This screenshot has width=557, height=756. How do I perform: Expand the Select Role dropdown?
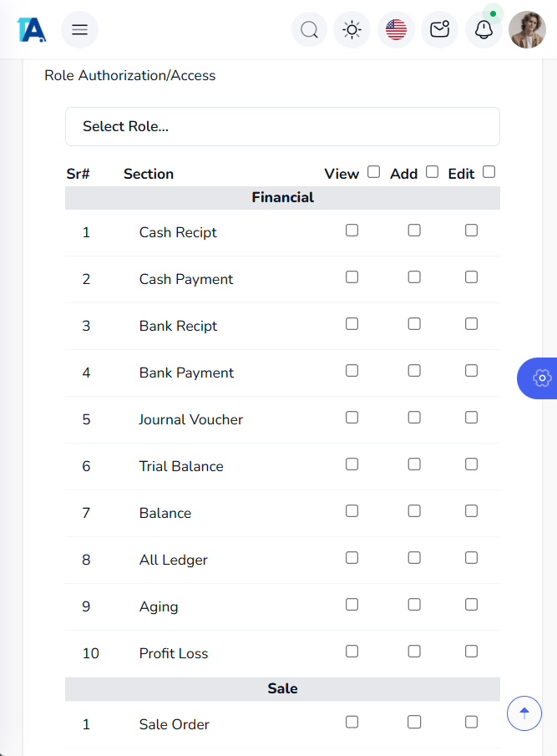click(282, 127)
